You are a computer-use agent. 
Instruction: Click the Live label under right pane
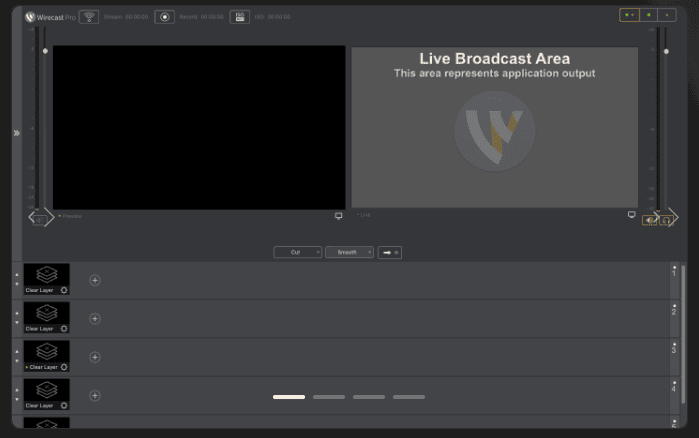point(366,215)
